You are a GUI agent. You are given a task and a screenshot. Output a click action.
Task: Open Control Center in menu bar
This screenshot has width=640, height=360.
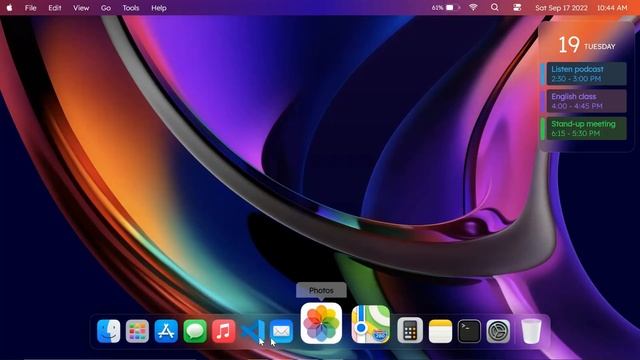pyautogui.click(x=517, y=7)
